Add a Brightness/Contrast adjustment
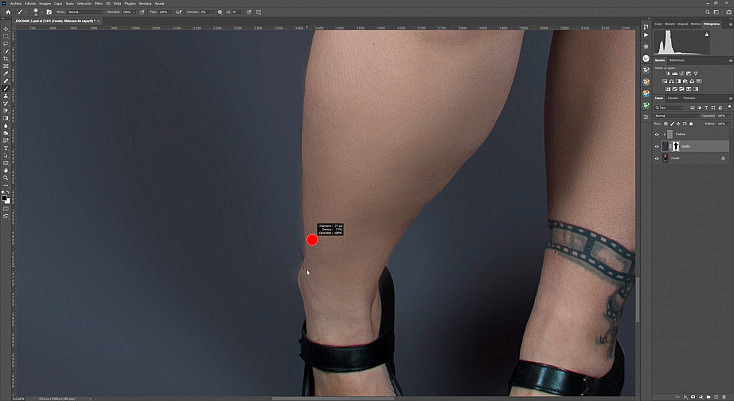734x401 pixels. pos(668,74)
